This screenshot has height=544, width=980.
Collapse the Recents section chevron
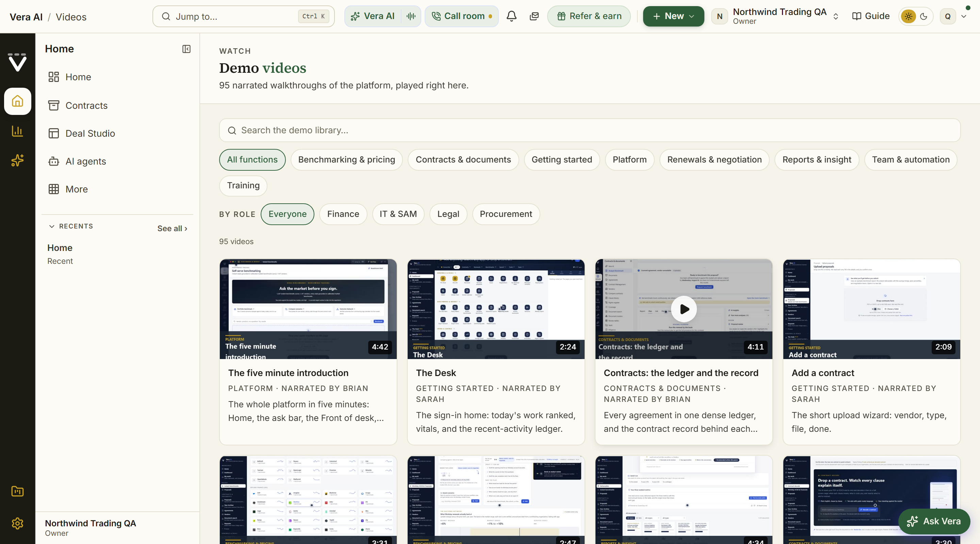pyautogui.click(x=52, y=226)
